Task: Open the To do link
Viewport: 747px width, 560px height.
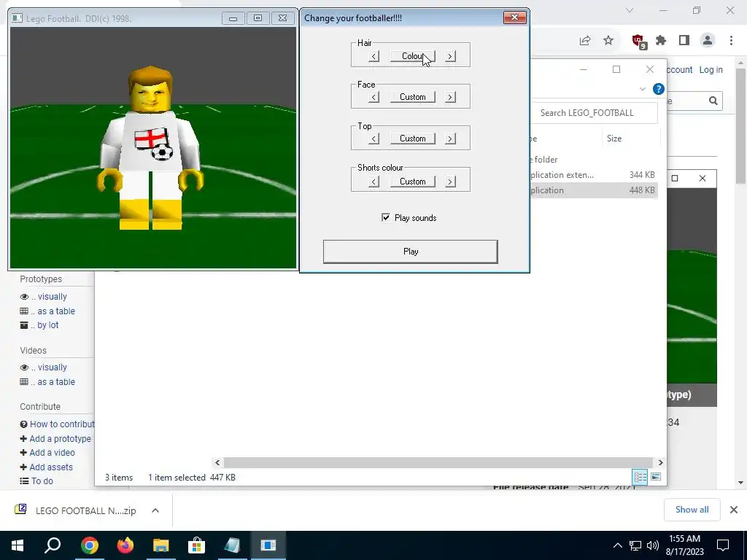Action: (42, 481)
